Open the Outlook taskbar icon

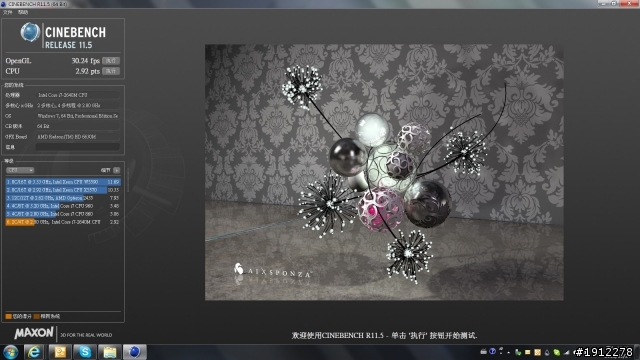click(60, 352)
